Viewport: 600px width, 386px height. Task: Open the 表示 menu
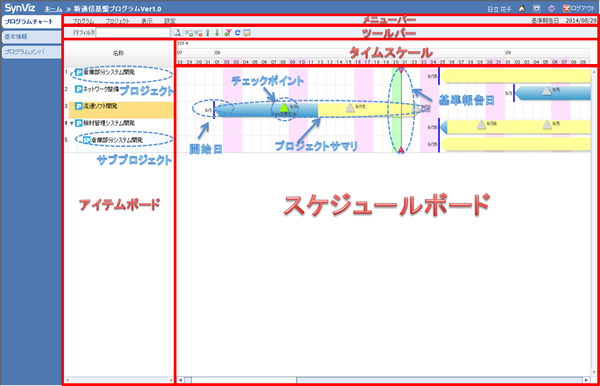(147, 21)
